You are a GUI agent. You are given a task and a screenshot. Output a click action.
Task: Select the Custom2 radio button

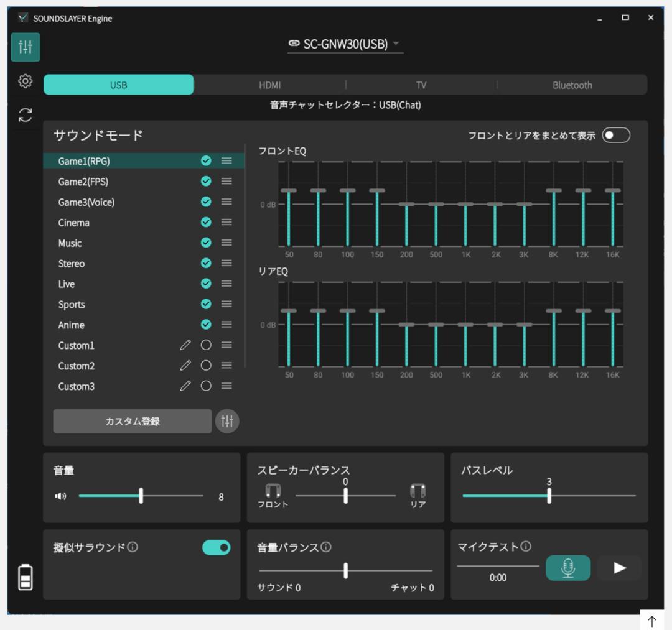(205, 365)
